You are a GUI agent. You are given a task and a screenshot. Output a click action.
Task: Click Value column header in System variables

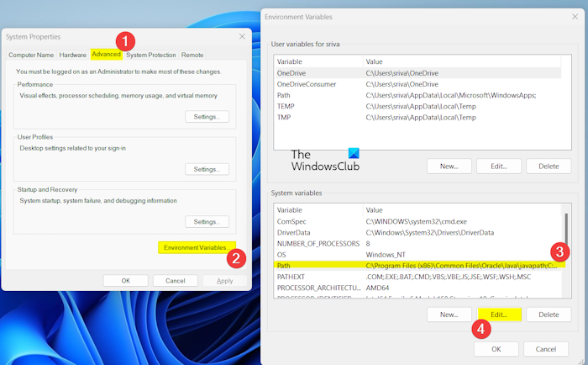462,210
